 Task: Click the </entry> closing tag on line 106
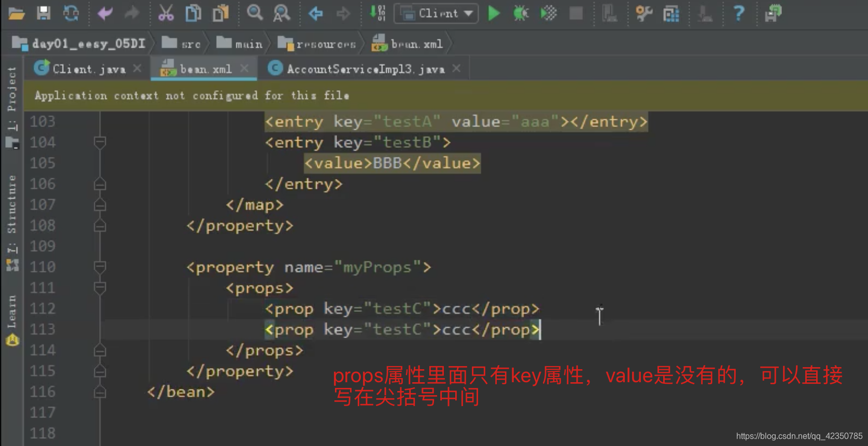[304, 184]
